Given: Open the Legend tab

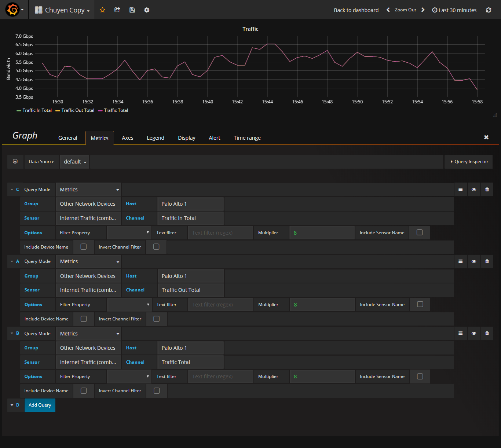Looking at the screenshot, I should [156, 138].
